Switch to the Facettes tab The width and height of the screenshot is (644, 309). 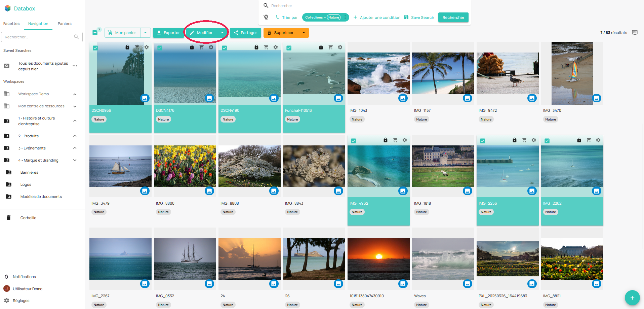click(x=11, y=24)
